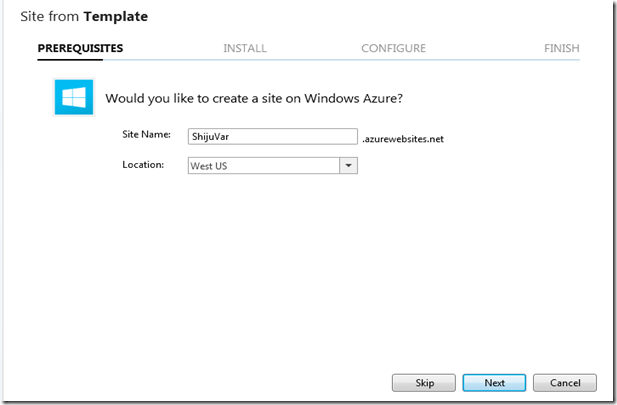Click the Site Name label

point(146,135)
